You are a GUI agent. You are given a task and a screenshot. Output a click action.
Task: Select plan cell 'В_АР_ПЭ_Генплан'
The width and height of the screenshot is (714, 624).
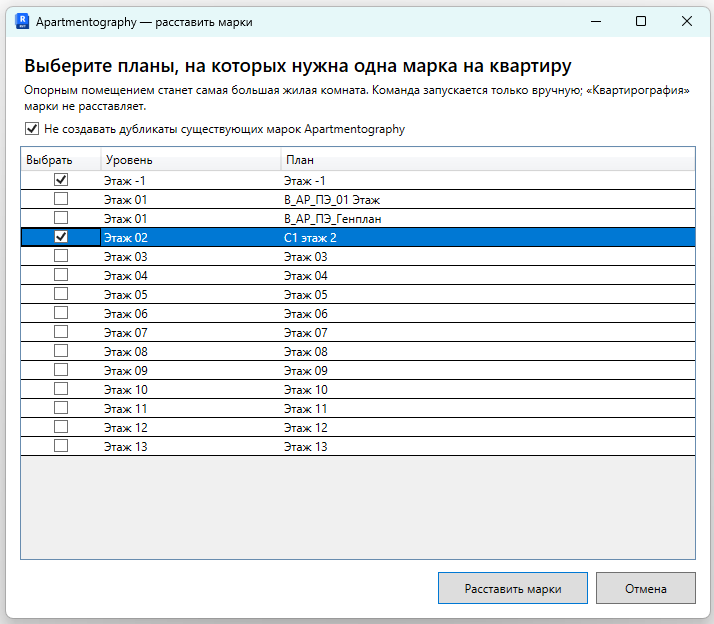[488, 219]
